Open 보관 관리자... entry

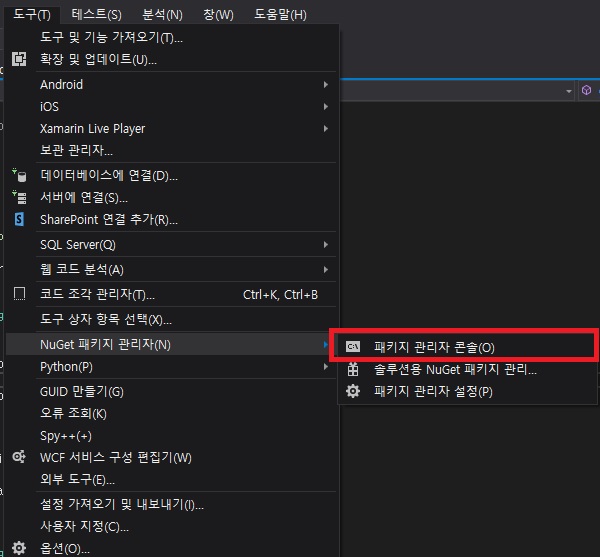(77, 150)
